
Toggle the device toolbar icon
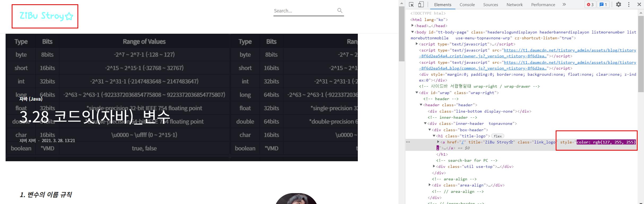click(x=421, y=5)
